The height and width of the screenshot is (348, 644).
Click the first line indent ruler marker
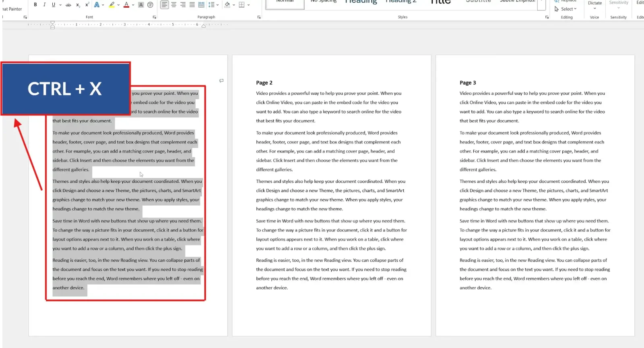click(x=52, y=23)
